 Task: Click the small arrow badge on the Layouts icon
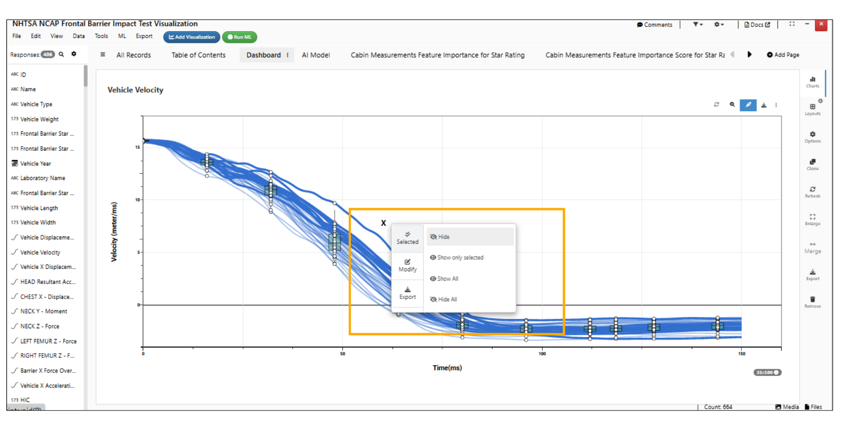click(820, 101)
